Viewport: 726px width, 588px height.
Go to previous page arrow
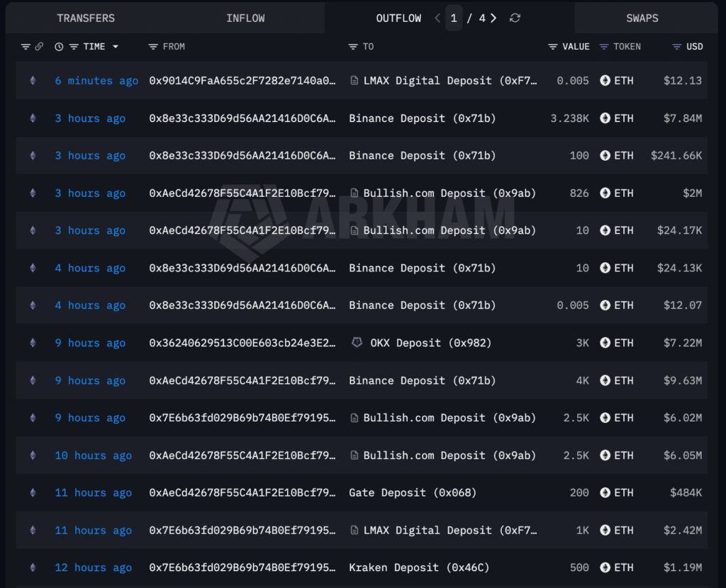click(437, 18)
